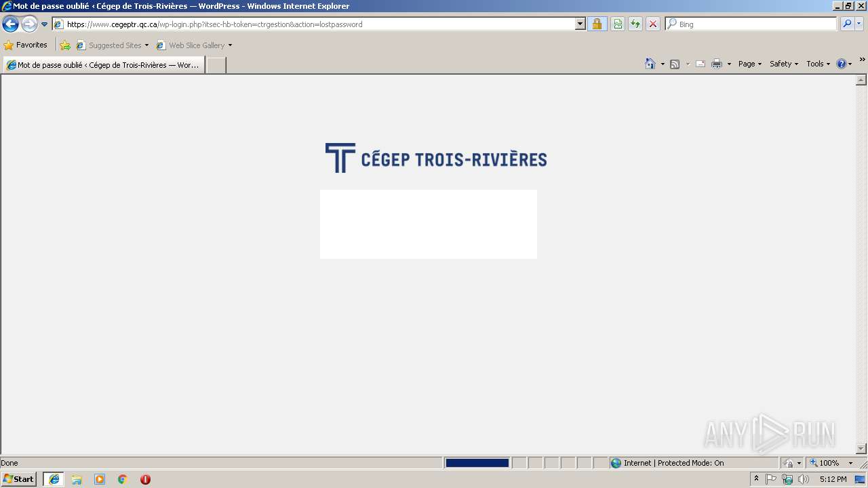Open the security lock report icon
This screenshot has height=488, width=868.
click(x=597, y=24)
